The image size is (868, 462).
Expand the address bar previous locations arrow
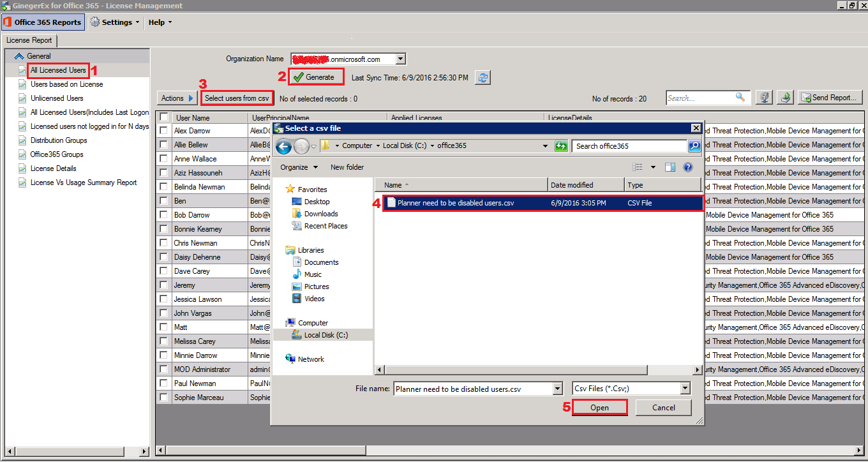tap(545, 146)
